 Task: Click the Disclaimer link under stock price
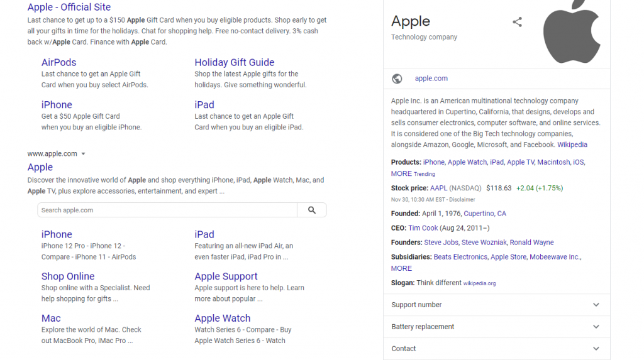click(x=462, y=200)
